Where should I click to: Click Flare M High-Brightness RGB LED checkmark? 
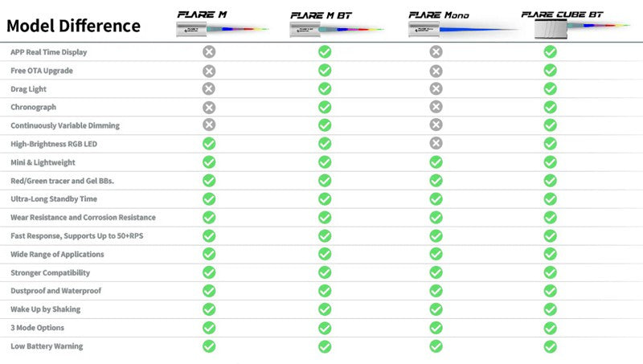[209, 143]
